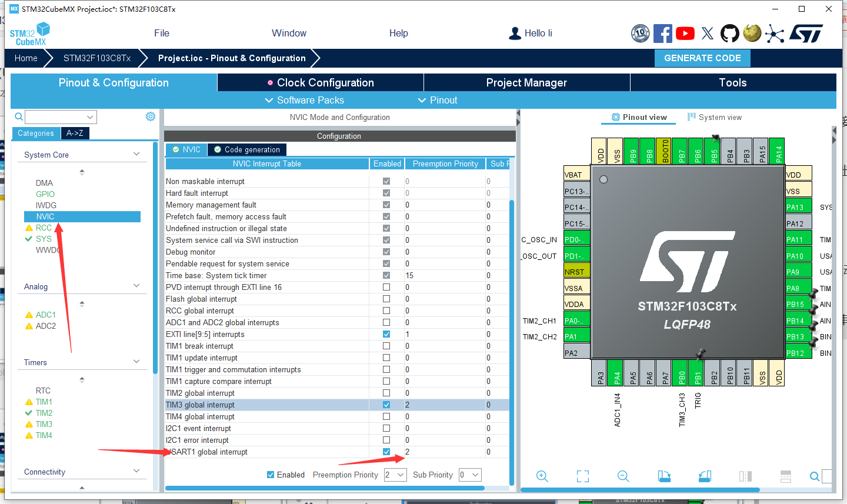Enable the I2C1 event interrupt checkbox
The height and width of the screenshot is (504, 847).
point(386,428)
